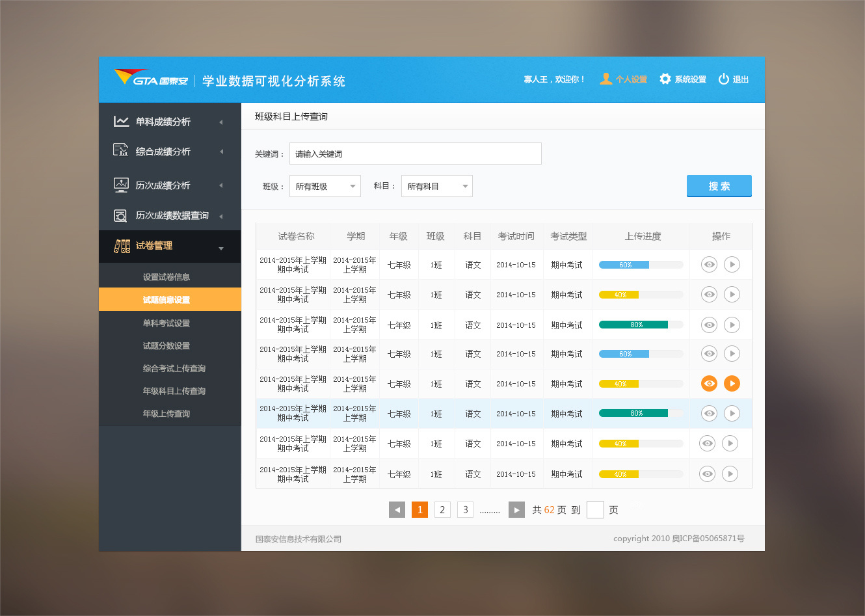Click the 试卷管理 books icon
Image resolution: width=865 pixels, height=616 pixels.
[x=121, y=247]
